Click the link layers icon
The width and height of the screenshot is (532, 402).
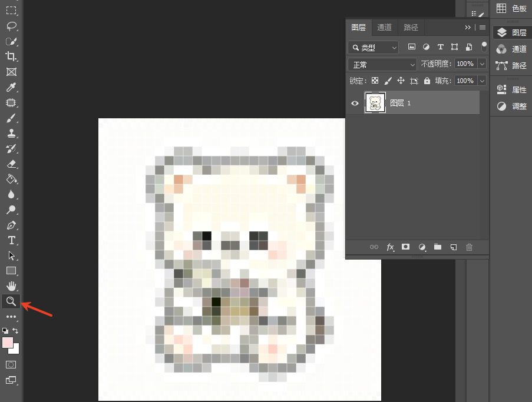[x=374, y=247]
